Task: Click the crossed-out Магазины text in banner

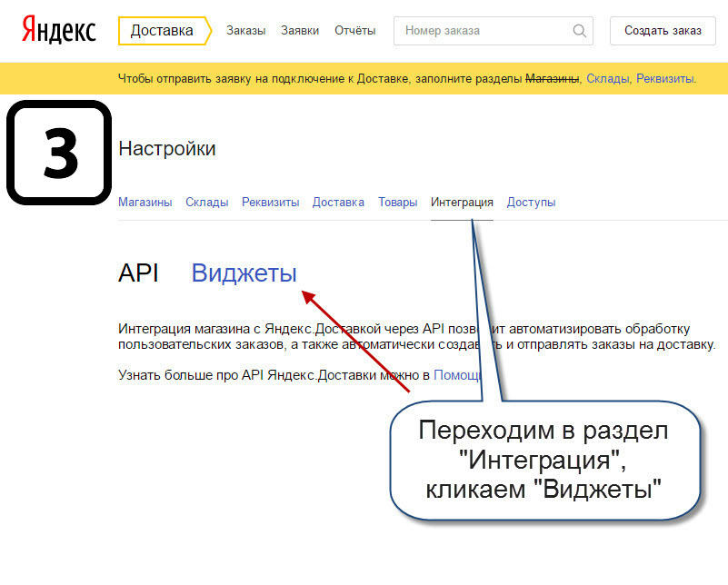Action: [x=552, y=78]
